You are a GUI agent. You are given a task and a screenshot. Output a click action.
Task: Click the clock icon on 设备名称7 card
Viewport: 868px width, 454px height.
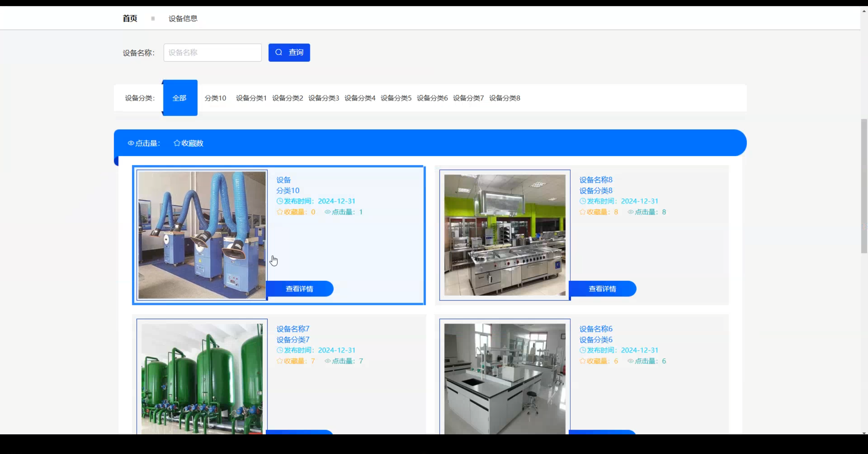tap(280, 350)
